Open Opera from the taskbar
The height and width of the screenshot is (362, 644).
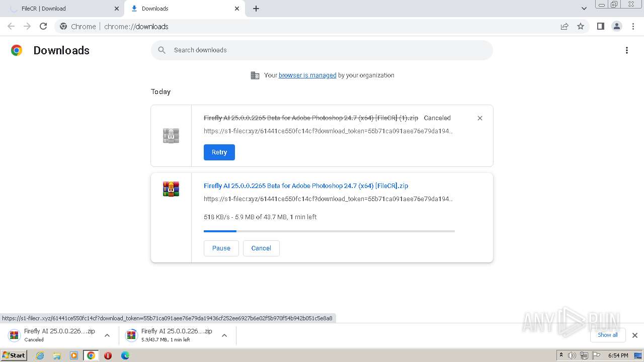(108, 355)
